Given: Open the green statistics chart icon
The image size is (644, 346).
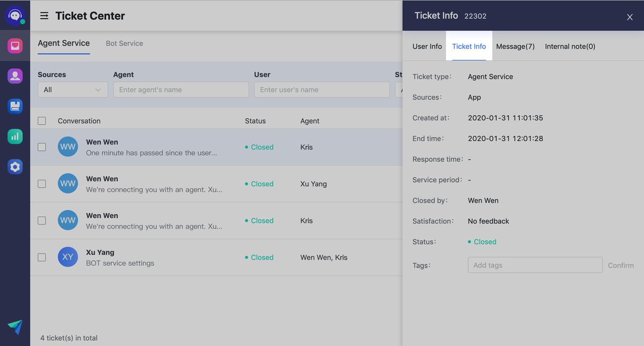Looking at the screenshot, I should coord(15,136).
